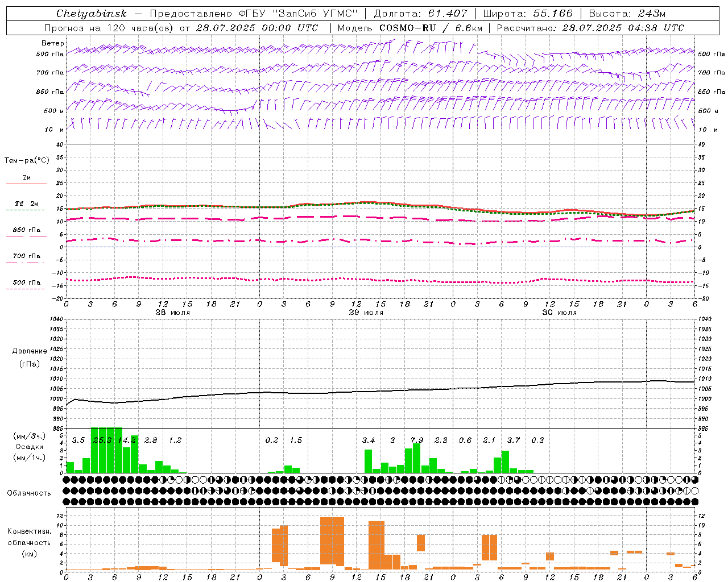Select the Прогноз на 120 часа(ов) text
Screen dimensions: 728x582
coord(110,28)
